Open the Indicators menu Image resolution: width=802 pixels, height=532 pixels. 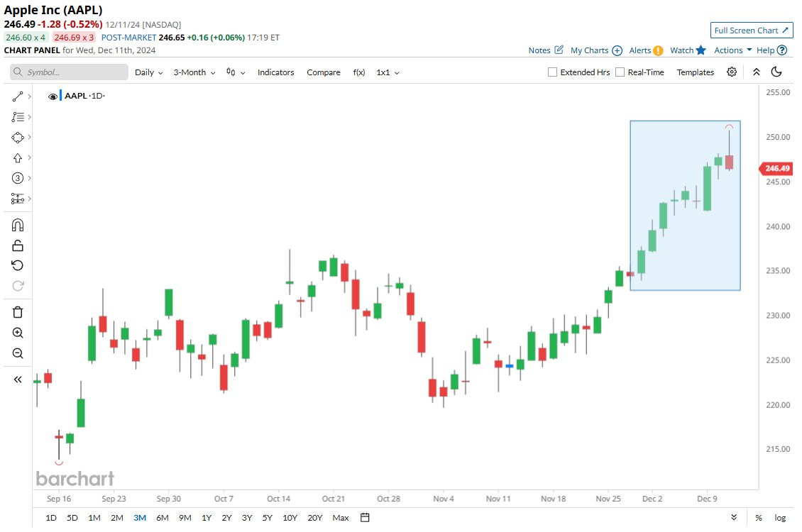coord(275,72)
